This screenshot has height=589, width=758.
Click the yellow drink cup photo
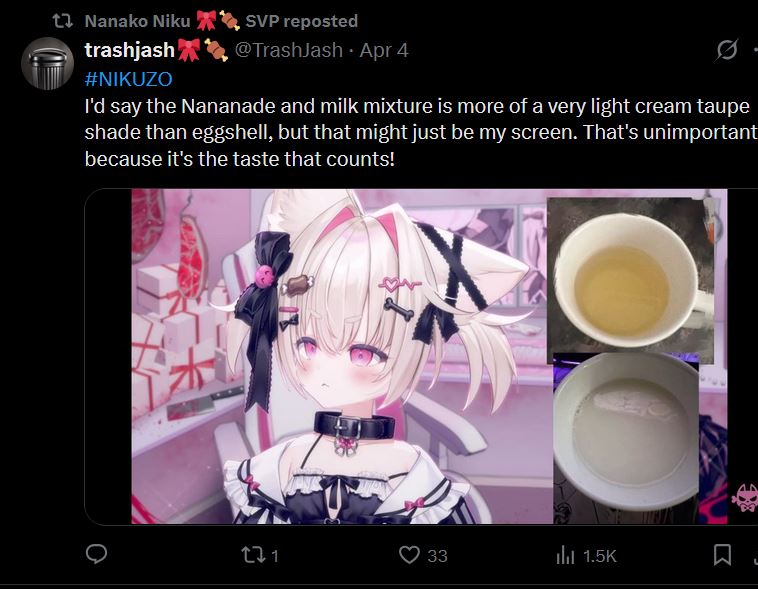point(630,280)
